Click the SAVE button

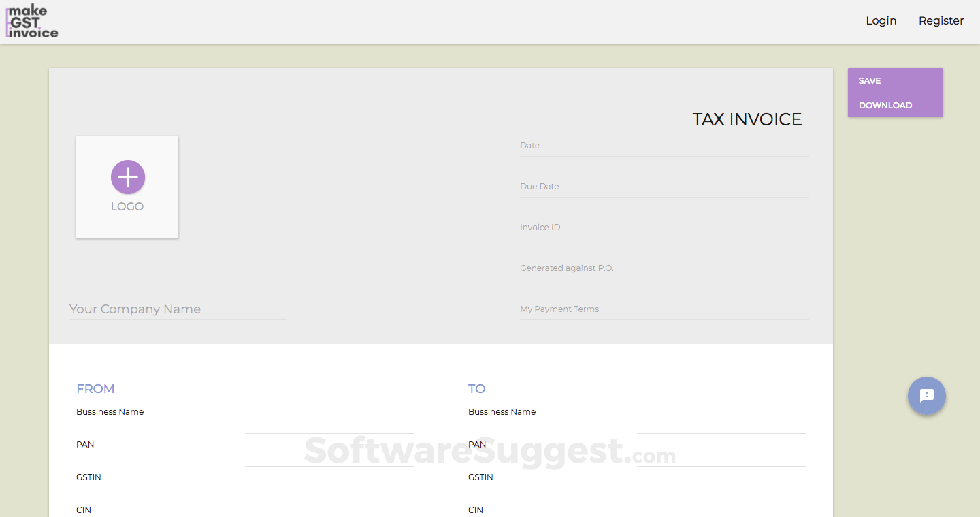[x=870, y=80]
